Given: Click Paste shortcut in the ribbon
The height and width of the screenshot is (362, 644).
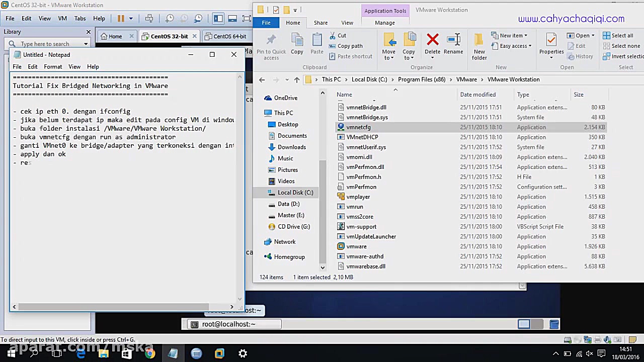Looking at the screenshot, I should coord(350,56).
